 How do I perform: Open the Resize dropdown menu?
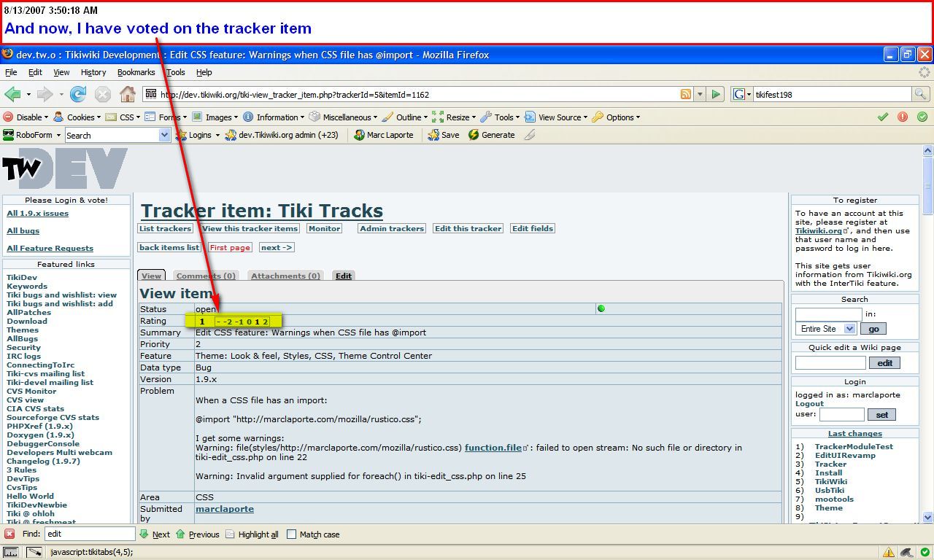455,117
